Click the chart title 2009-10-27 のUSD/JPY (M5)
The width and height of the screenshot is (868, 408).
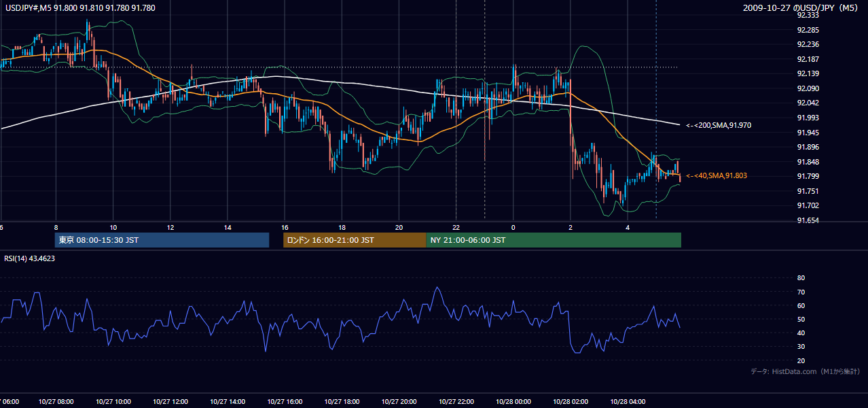tap(801, 8)
